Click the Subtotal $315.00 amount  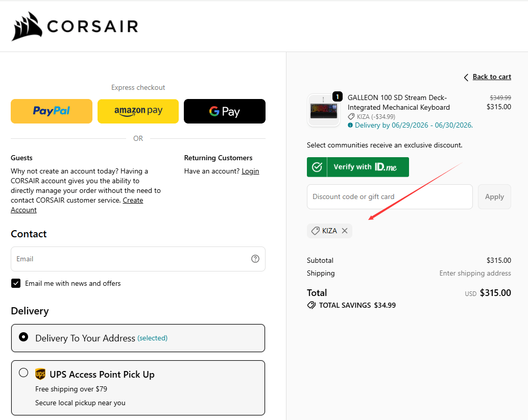[499, 260]
